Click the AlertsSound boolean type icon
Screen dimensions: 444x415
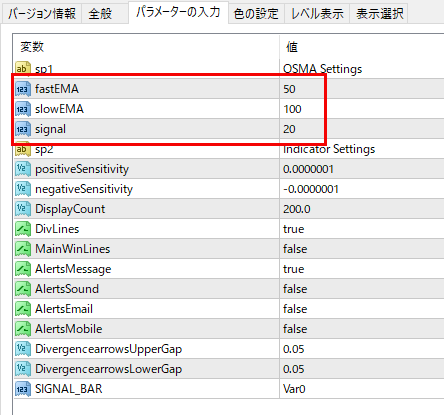[x=23, y=289]
